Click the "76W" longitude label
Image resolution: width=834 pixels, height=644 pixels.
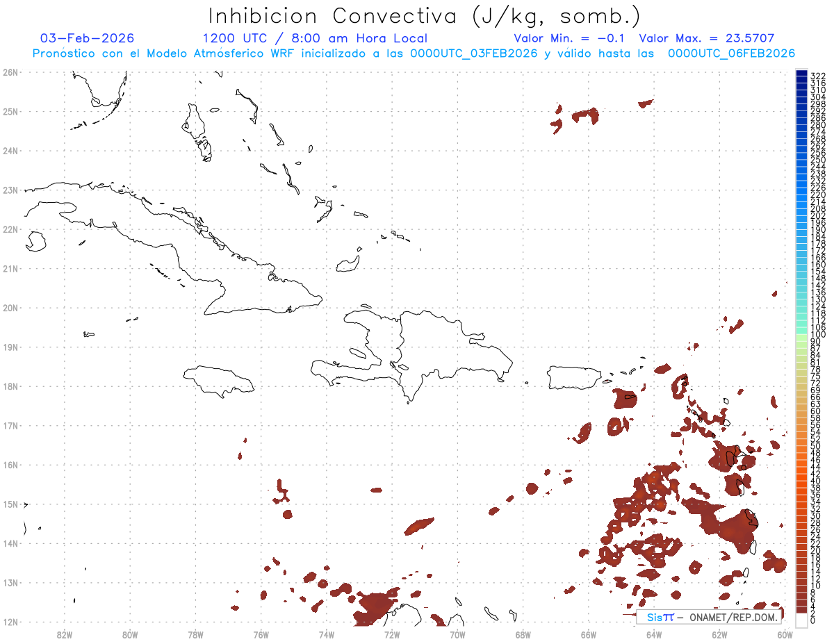click(261, 634)
